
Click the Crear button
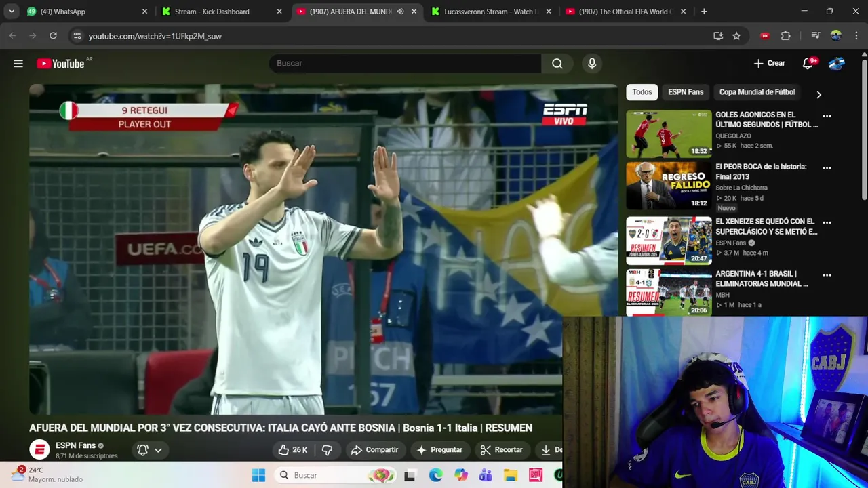(x=769, y=64)
